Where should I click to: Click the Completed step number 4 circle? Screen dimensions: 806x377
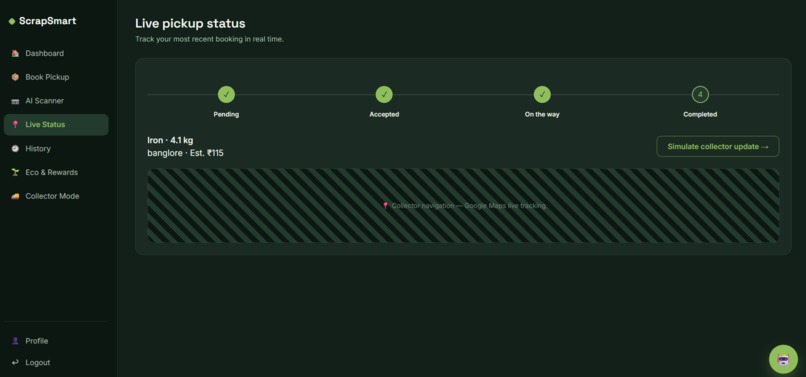700,95
